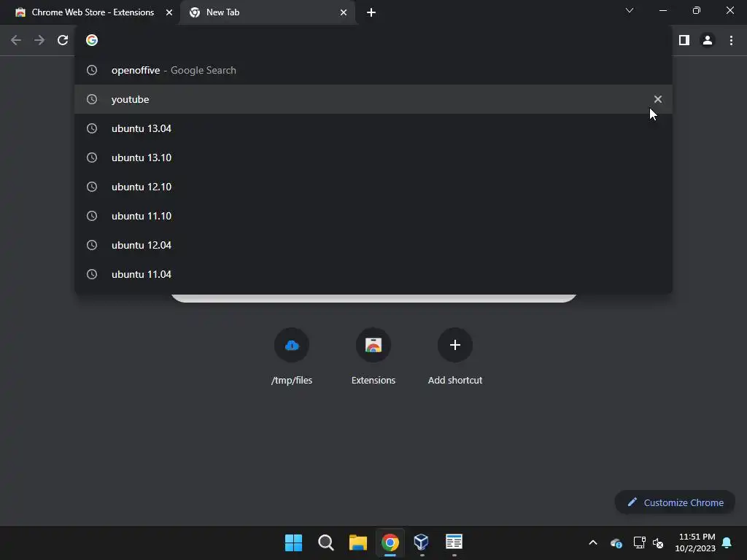
Task: Open a new tab with plus button
Action: (371, 12)
